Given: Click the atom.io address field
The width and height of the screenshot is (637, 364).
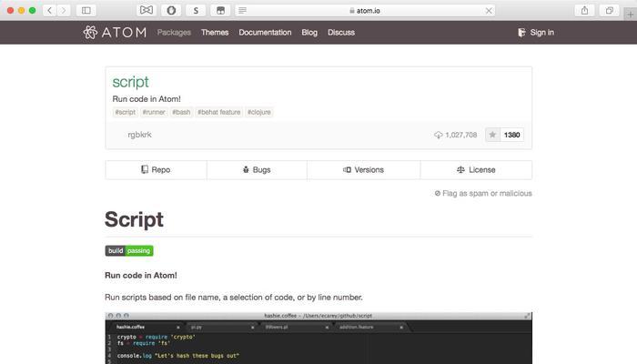Looking at the screenshot, I should (x=365, y=11).
